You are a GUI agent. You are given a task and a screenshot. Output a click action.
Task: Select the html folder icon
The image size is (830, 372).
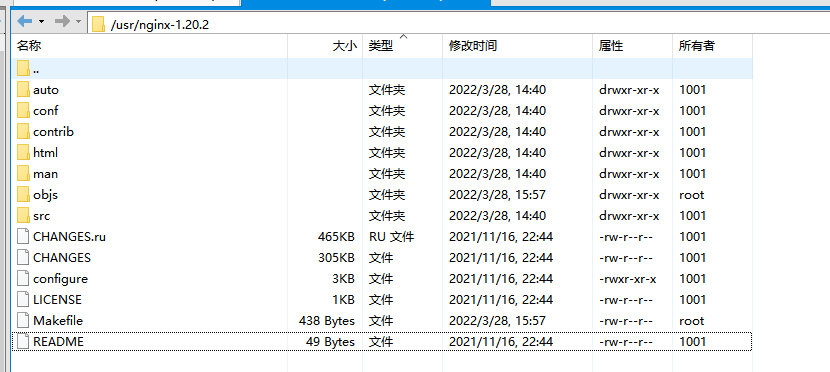pyautogui.click(x=23, y=152)
